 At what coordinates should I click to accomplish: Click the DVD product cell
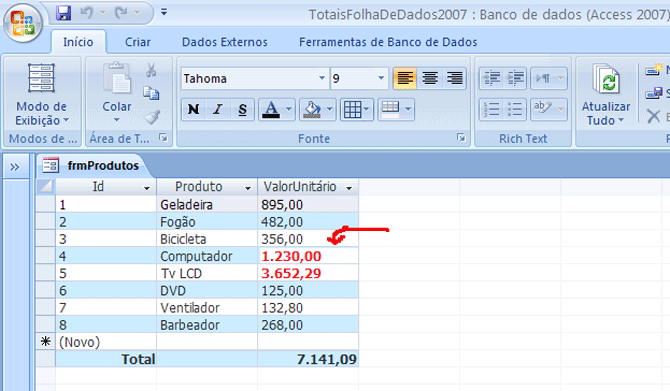point(207,291)
